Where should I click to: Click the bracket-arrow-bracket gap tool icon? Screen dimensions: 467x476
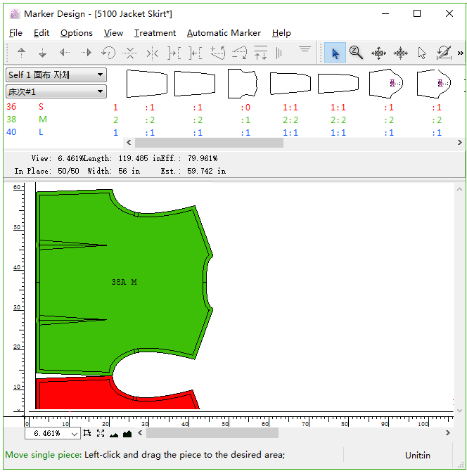(x=174, y=53)
